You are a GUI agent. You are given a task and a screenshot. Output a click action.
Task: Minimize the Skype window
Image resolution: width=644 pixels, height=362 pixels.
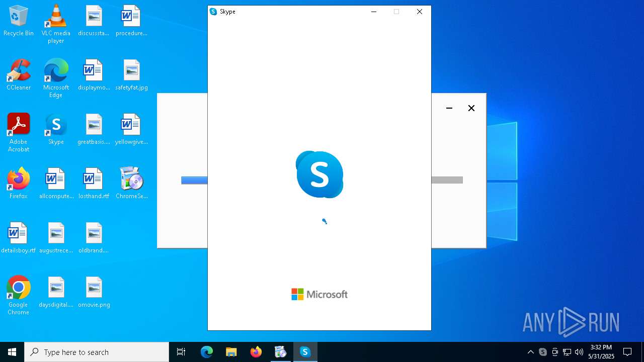pyautogui.click(x=374, y=12)
